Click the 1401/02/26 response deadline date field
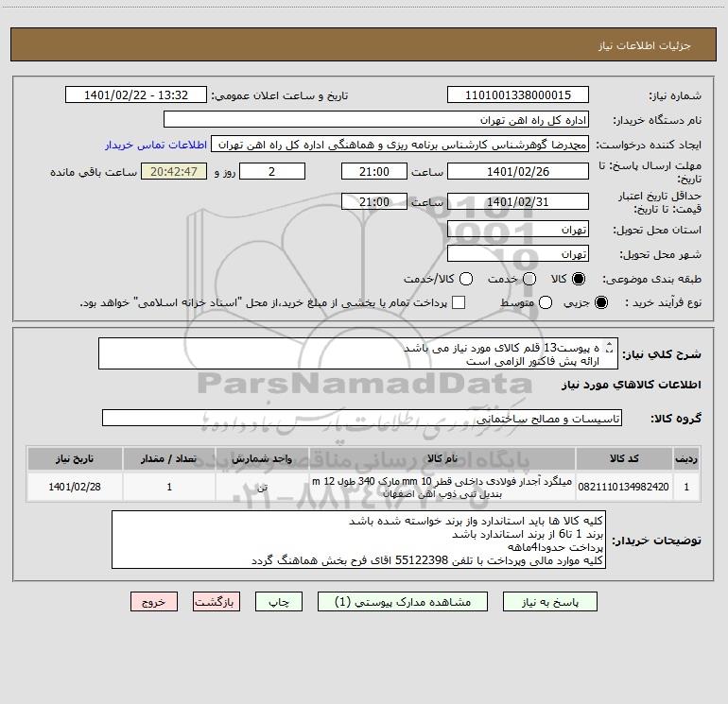Viewport: 728px width, 704px height. click(x=518, y=171)
